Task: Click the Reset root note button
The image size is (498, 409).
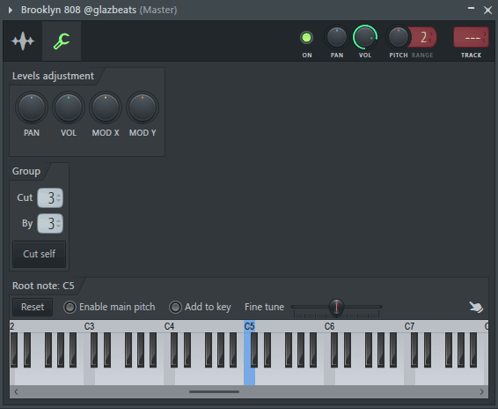Action: [32, 307]
